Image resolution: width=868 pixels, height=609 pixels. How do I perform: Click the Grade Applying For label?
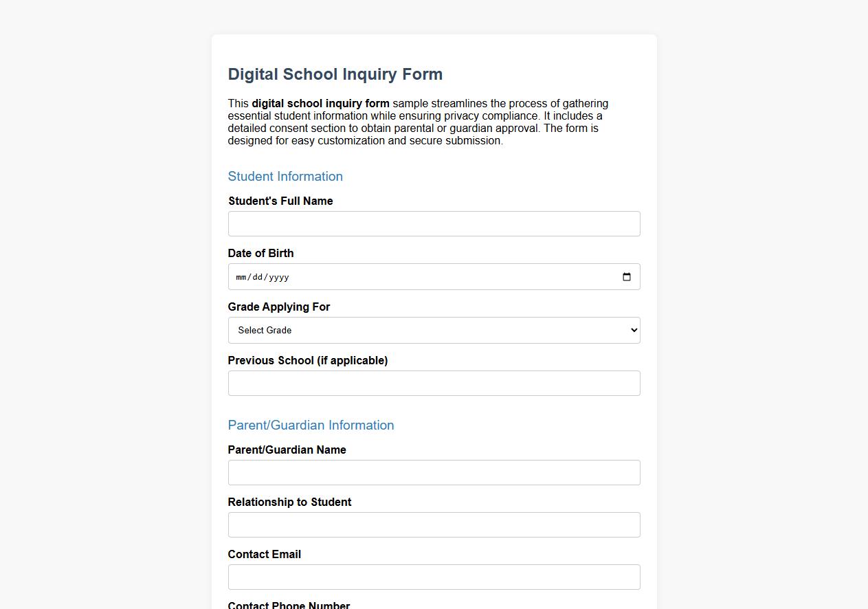[279, 307]
